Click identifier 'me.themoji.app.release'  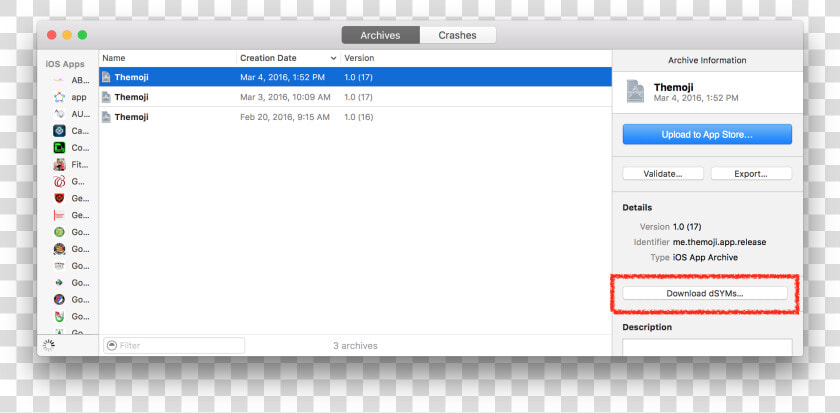click(x=719, y=242)
